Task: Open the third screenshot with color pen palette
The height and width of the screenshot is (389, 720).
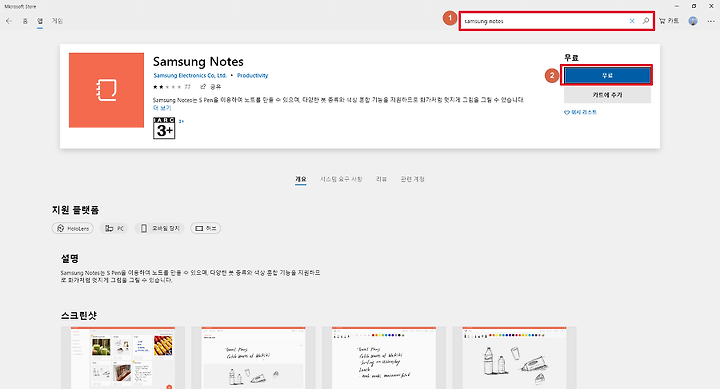Action: tap(384, 358)
